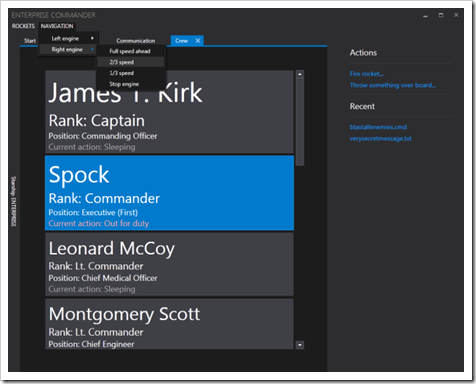Choose the Right engine menu item
This screenshot has height=384, width=476.
pyautogui.click(x=67, y=50)
